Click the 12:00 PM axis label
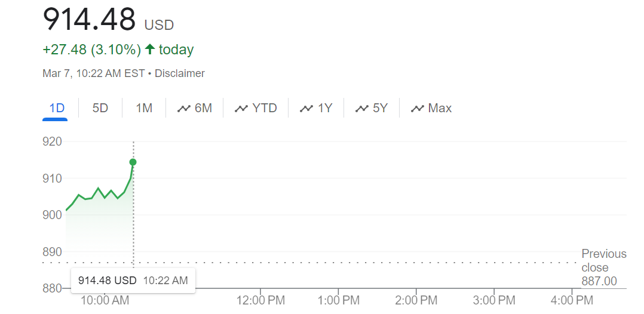This screenshot has height=314, width=644. [x=260, y=300]
